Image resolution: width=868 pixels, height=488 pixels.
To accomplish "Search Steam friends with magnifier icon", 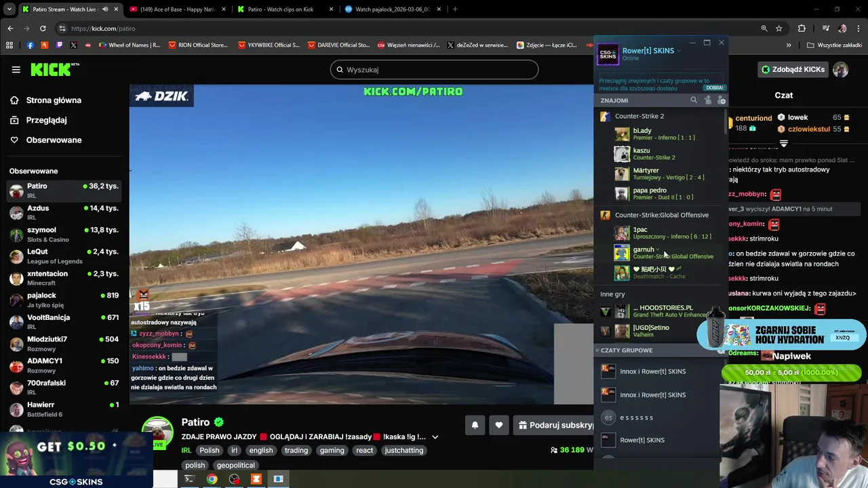I will click(694, 100).
